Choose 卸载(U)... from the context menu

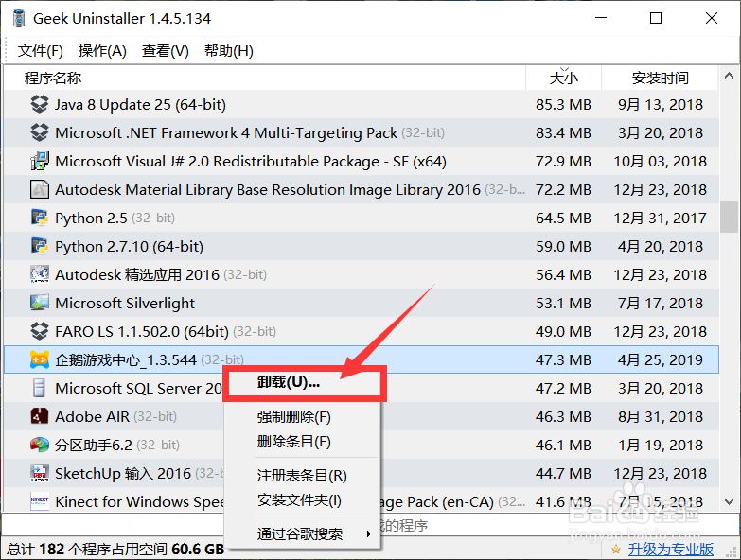(305, 382)
